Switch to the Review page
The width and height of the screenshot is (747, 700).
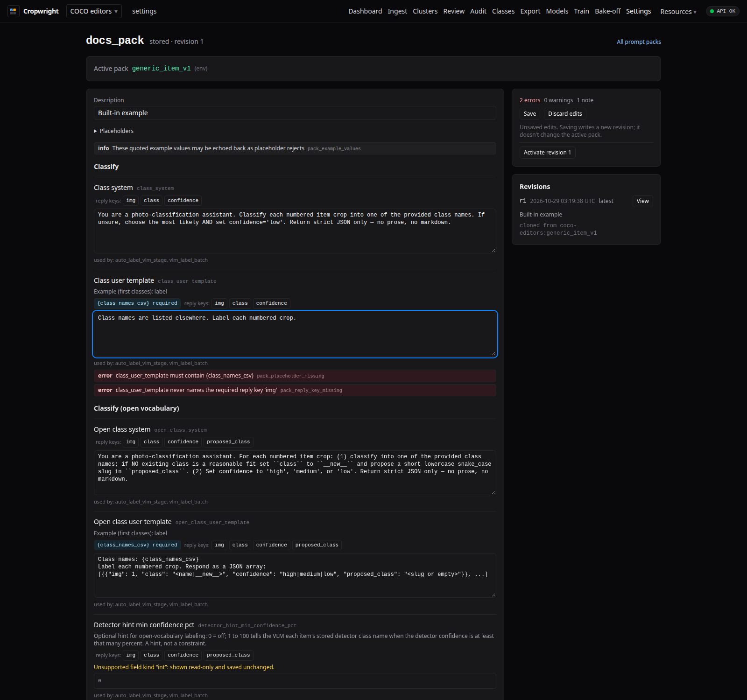pyautogui.click(x=454, y=11)
